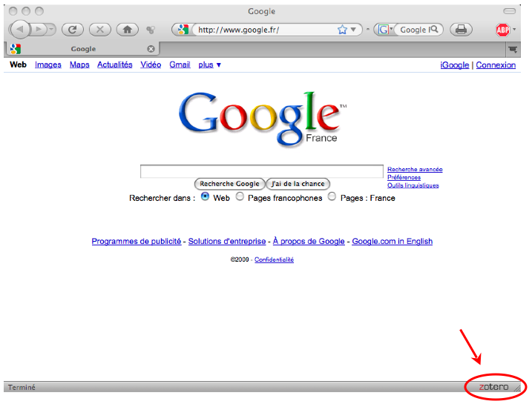Click the Google France logo
532x404 pixels.
click(262, 119)
